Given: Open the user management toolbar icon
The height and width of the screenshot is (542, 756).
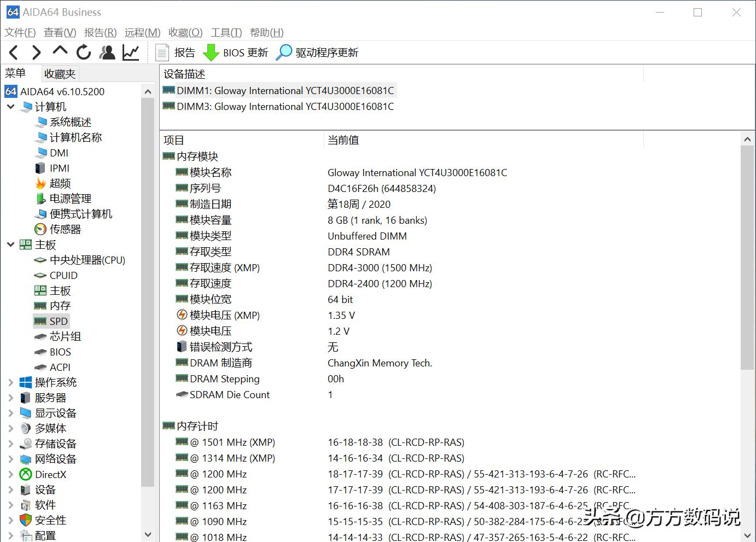Looking at the screenshot, I should click(x=107, y=53).
